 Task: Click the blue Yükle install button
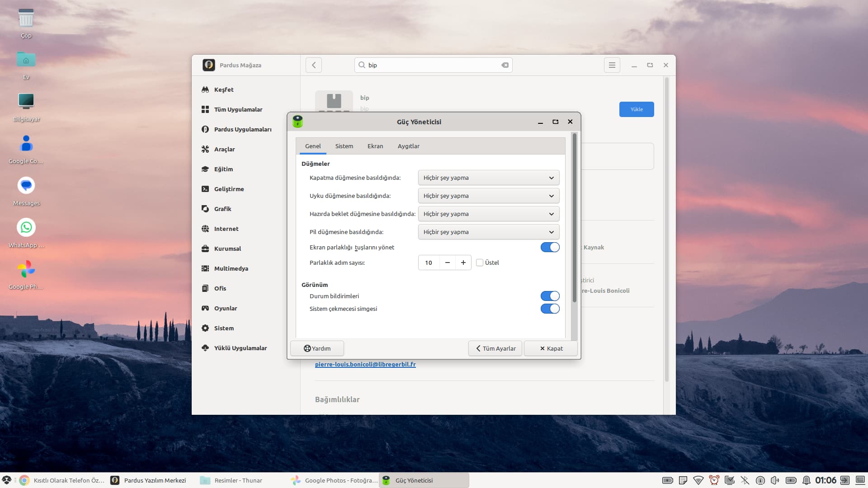click(x=636, y=109)
